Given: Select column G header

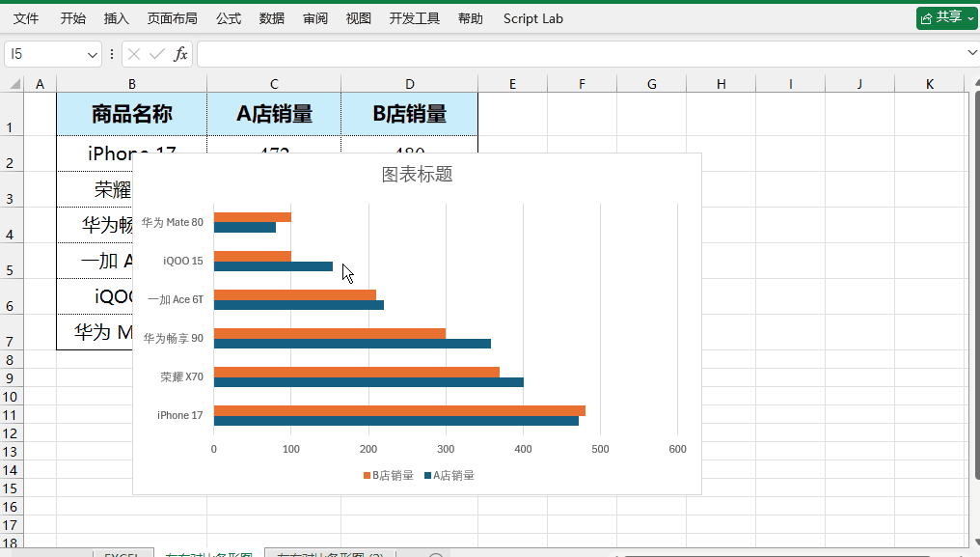Looking at the screenshot, I should click(x=651, y=84).
